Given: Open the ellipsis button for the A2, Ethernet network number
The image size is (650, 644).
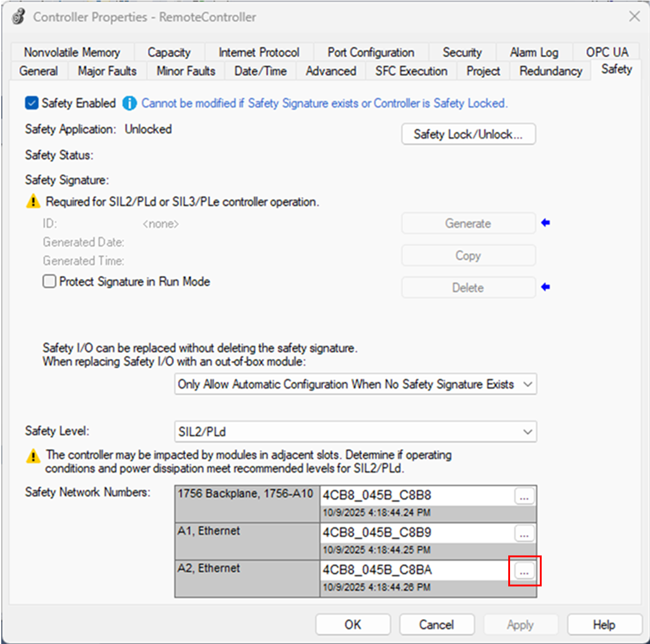Looking at the screenshot, I should click(524, 571).
